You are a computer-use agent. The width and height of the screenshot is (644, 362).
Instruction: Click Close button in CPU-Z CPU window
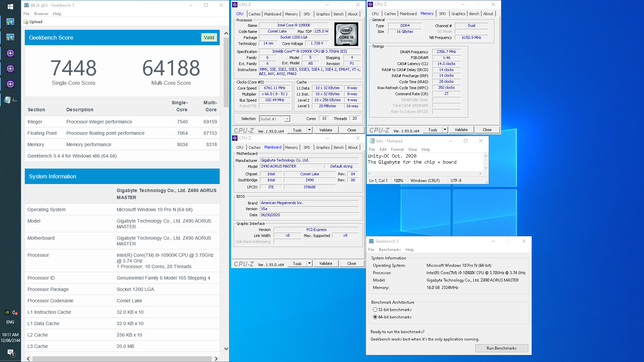[x=352, y=130]
